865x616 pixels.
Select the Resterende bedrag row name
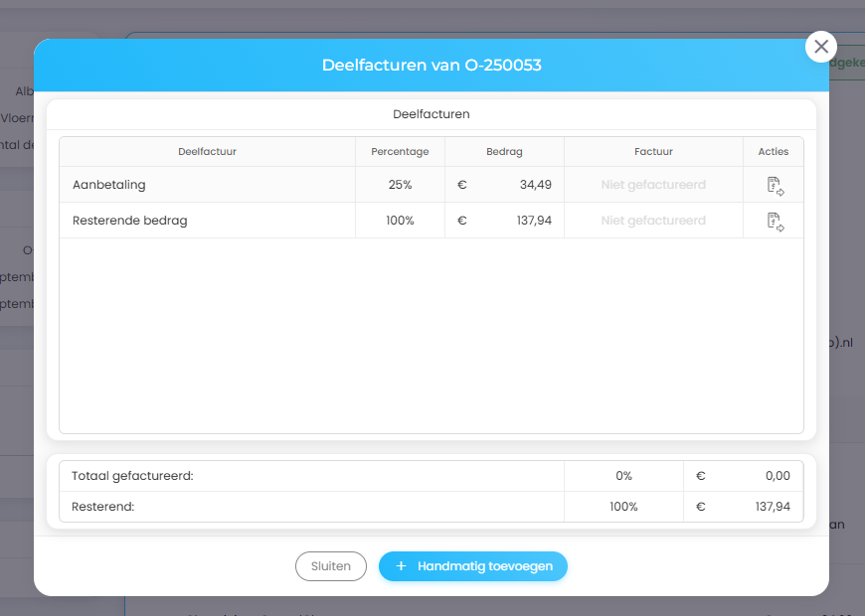coord(129,221)
